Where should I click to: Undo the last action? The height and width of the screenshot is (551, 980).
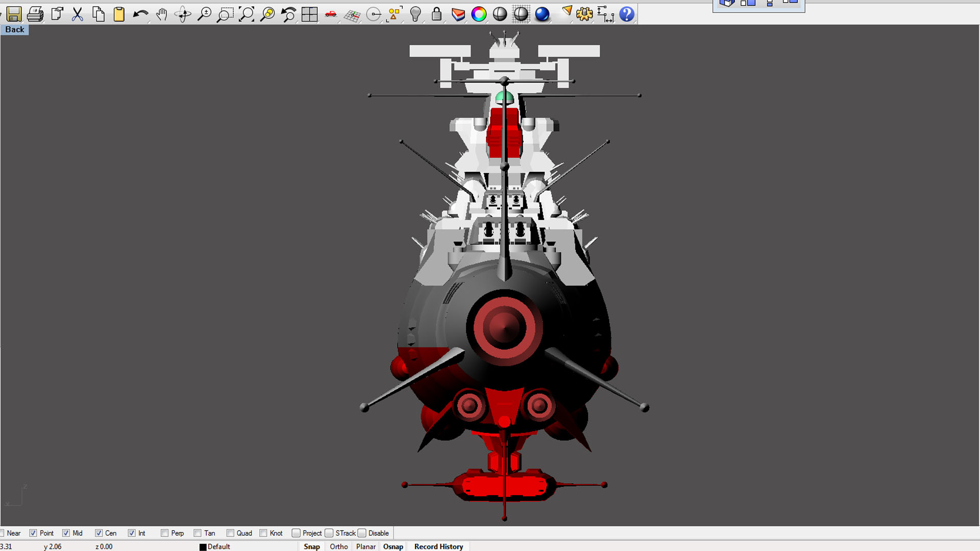140,14
